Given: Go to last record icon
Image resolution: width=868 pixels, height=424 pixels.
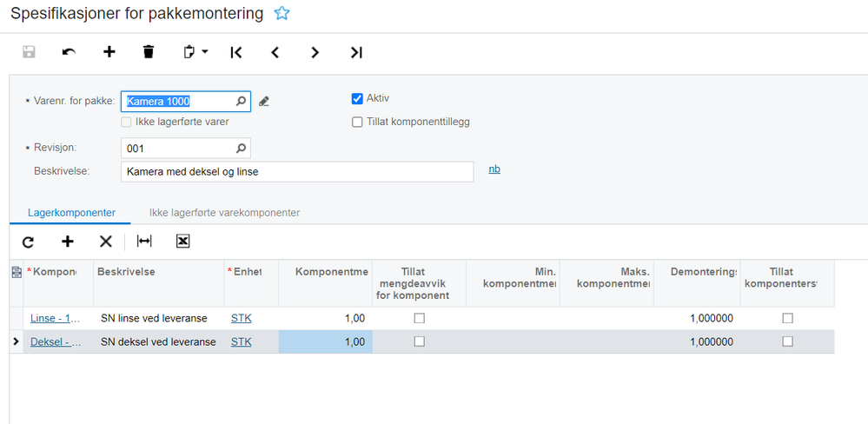Looking at the screenshot, I should [356, 53].
